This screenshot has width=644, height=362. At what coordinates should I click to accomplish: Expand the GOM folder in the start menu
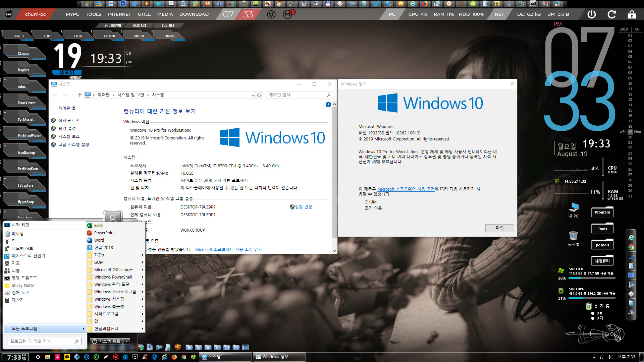(x=116, y=262)
